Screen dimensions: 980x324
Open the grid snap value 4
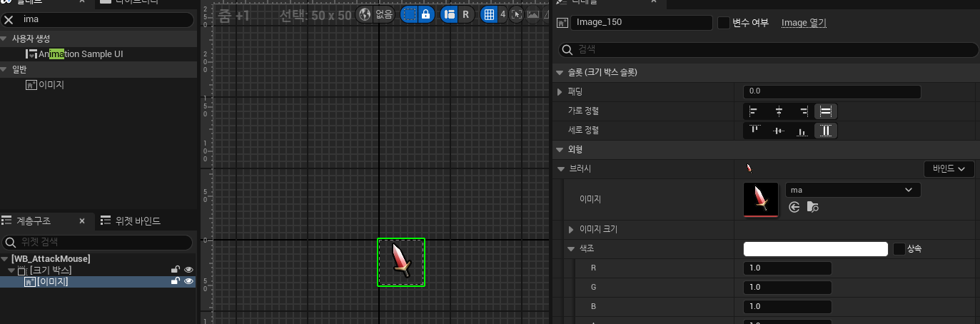pyautogui.click(x=502, y=14)
